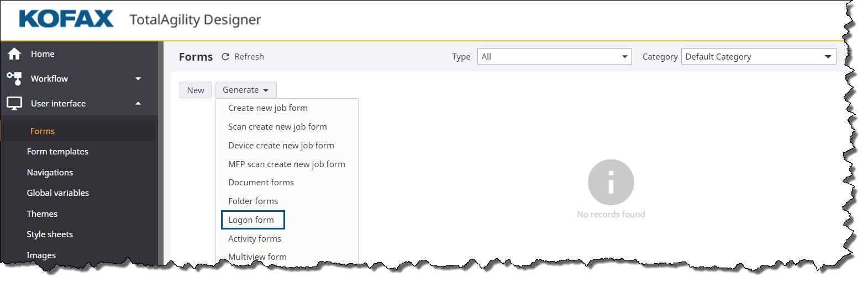
Task: Click the User interface monitor icon
Action: [x=14, y=103]
